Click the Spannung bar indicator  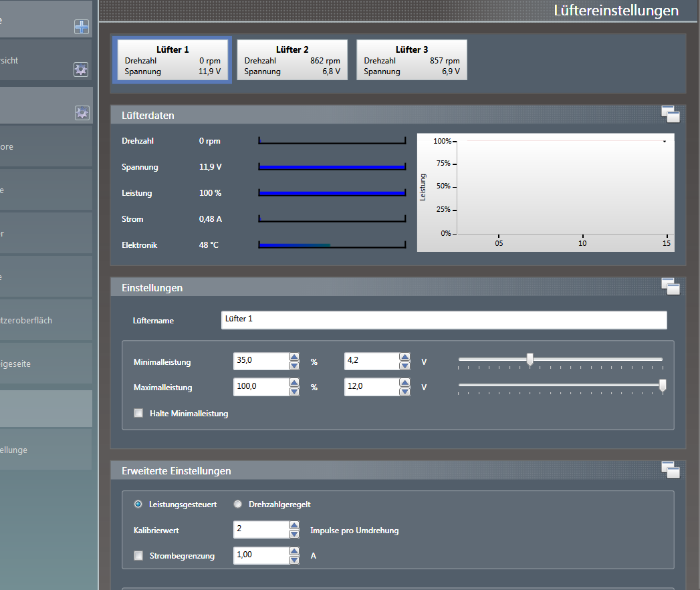click(x=332, y=167)
